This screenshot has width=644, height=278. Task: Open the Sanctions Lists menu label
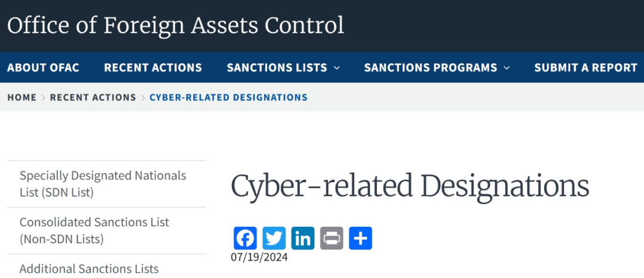[277, 68]
